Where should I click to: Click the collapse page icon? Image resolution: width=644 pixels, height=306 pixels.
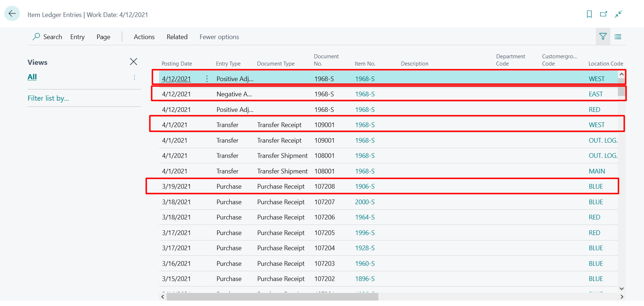(x=618, y=14)
